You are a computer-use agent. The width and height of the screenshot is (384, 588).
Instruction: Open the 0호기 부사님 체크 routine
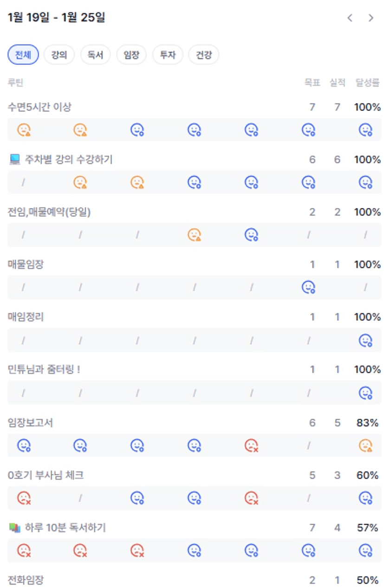(x=46, y=475)
